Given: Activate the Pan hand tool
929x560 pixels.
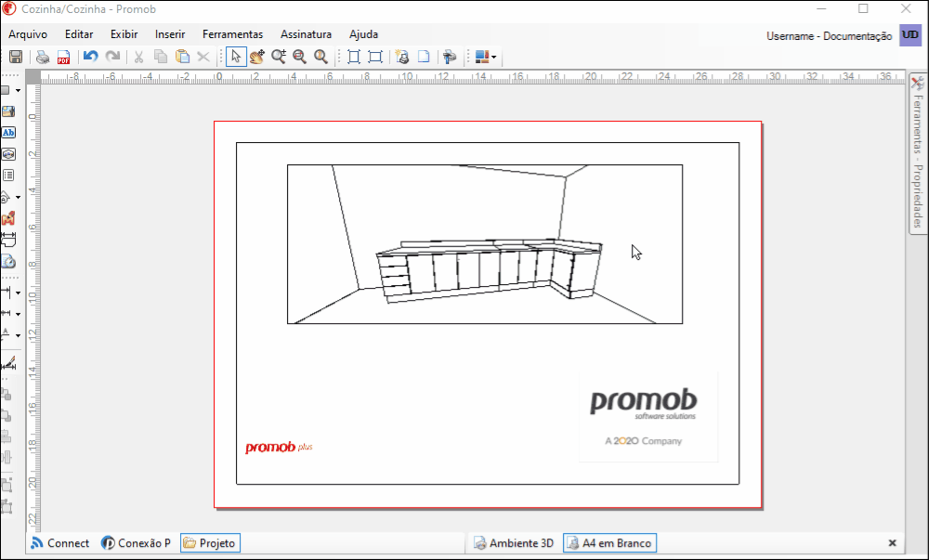Looking at the screenshot, I should point(257,57).
